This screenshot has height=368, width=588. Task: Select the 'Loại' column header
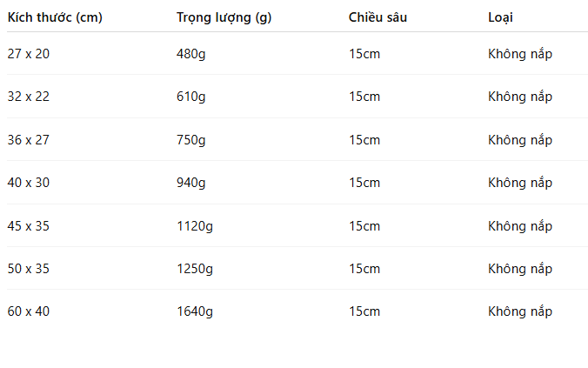tap(501, 17)
